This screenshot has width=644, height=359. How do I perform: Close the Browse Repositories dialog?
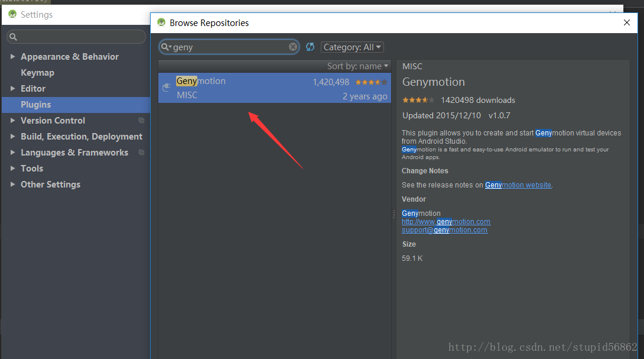tap(627, 22)
